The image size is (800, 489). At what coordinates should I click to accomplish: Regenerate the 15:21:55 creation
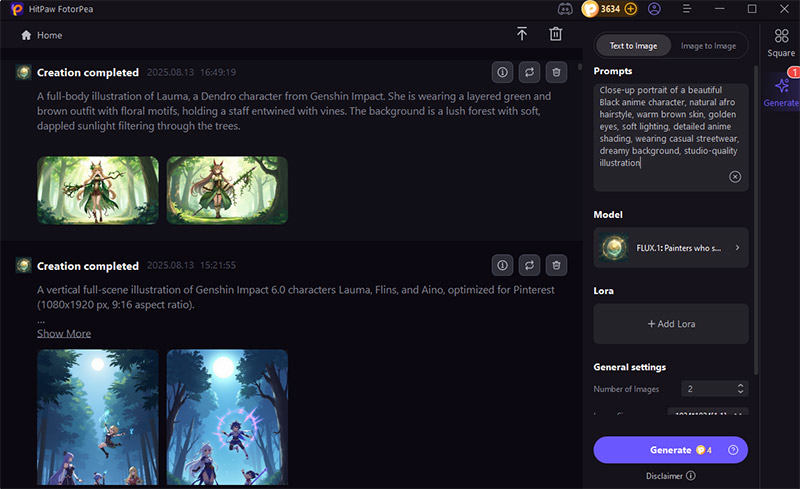coord(529,265)
